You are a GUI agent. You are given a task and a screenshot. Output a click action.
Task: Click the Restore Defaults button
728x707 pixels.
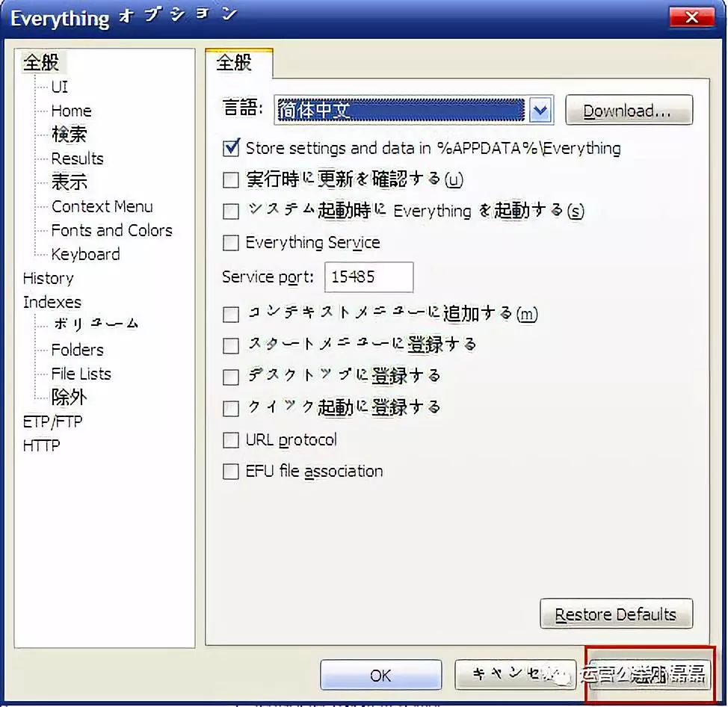coord(616,614)
